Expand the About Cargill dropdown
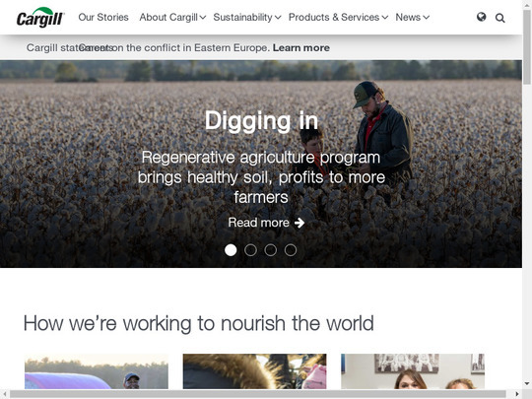This screenshot has height=399, width=532. [x=172, y=18]
